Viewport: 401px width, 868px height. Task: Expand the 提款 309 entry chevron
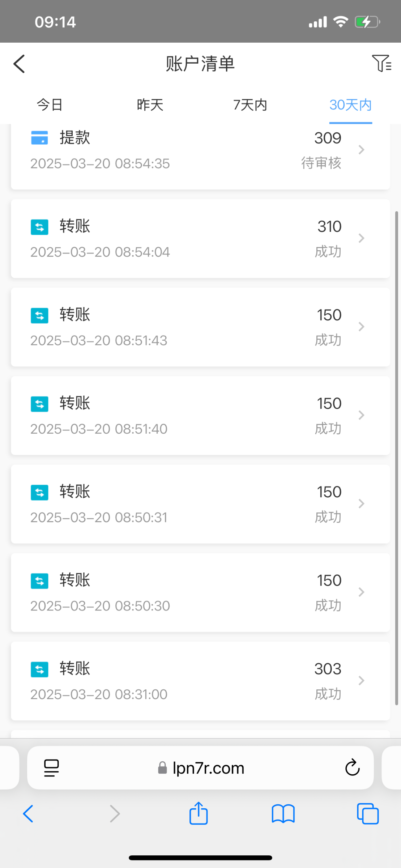click(x=361, y=150)
